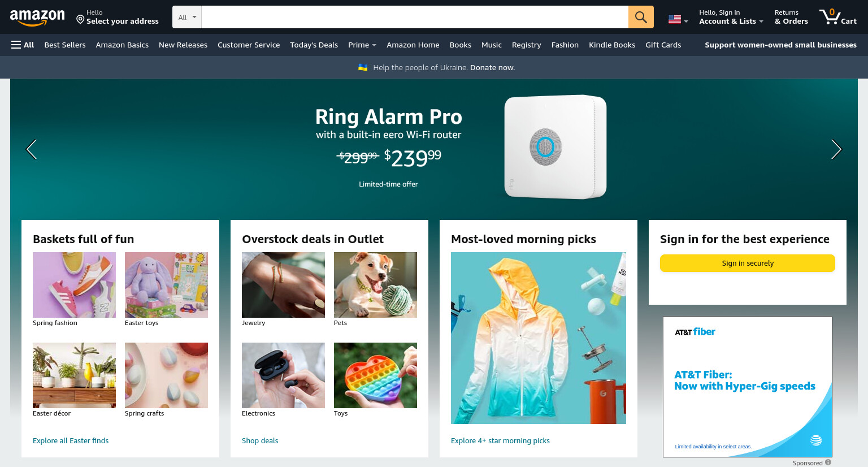868x467 pixels.
Task: Expand the All search category dropdown
Action: (x=187, y=17)
